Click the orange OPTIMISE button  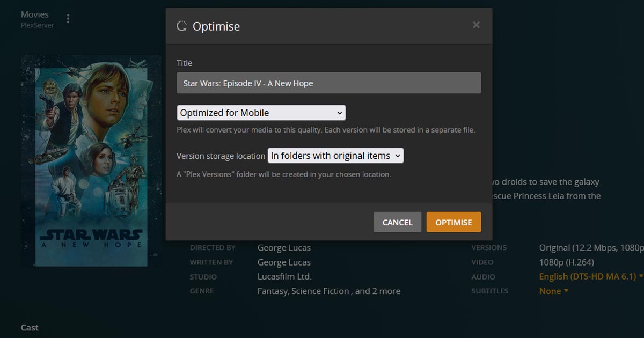(x=453, y=222)
